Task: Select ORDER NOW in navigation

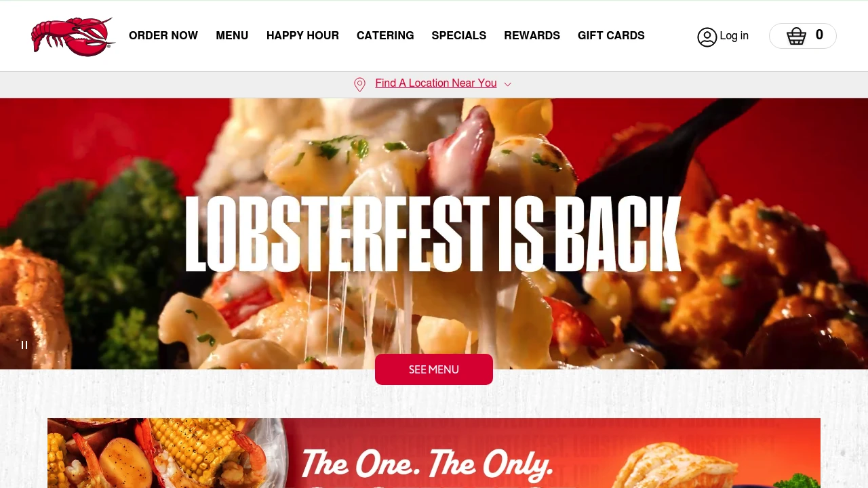Action: [x=163, y=36]
